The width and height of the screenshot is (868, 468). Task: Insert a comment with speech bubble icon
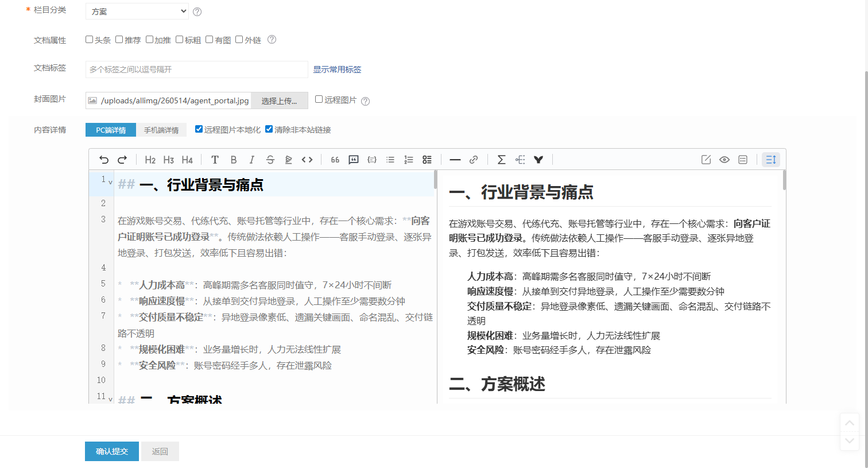(354, 160)
